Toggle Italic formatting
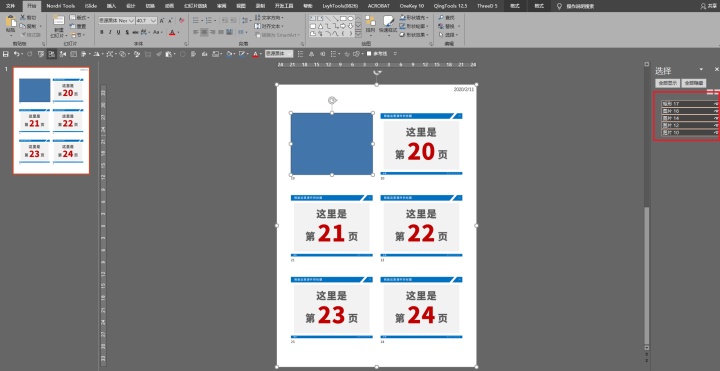The width and height of the screenshot is (720, 371). [x=110, y=33]
